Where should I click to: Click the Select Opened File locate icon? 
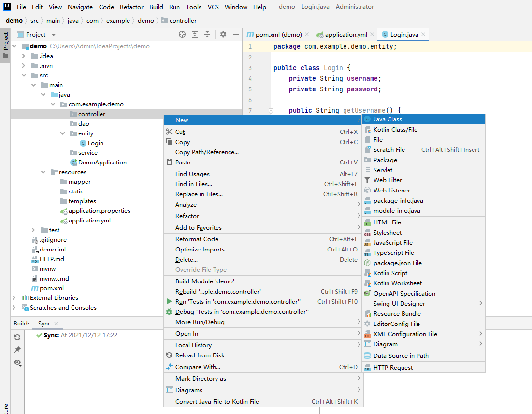coord(182,34)
